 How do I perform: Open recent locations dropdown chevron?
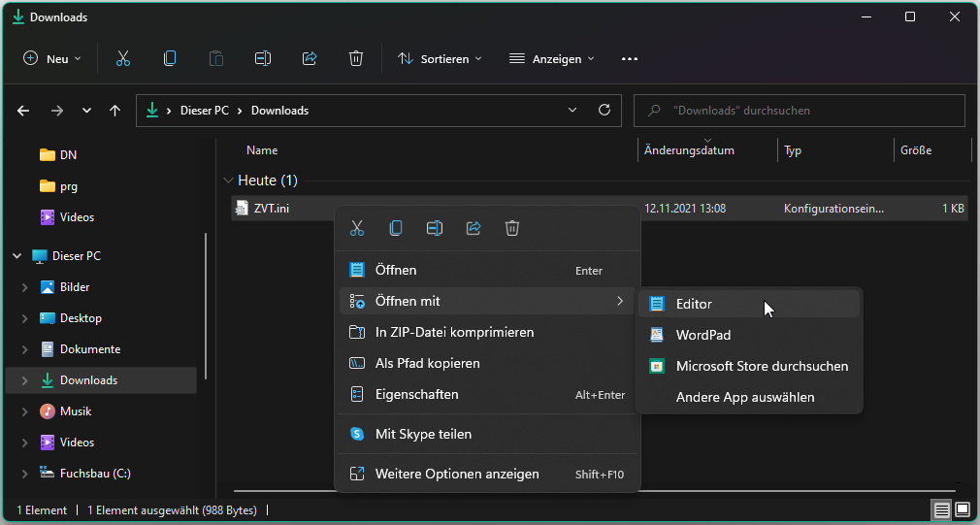[87, 111]
